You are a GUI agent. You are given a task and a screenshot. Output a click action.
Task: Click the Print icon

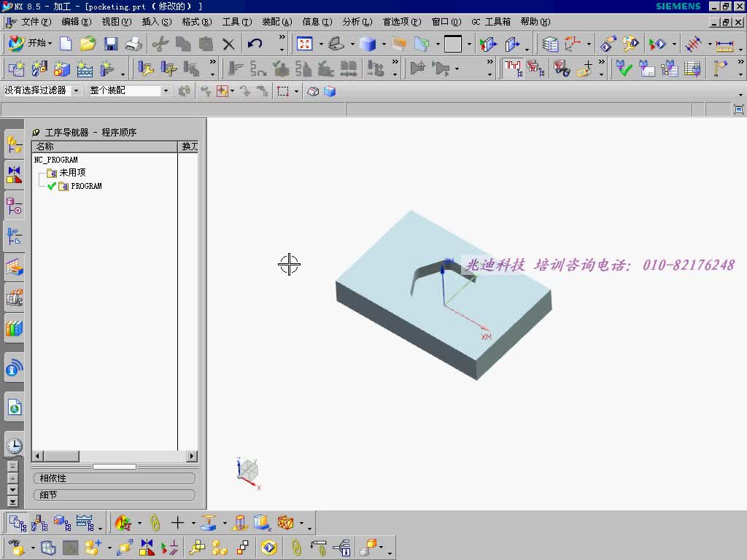[133, 44]
